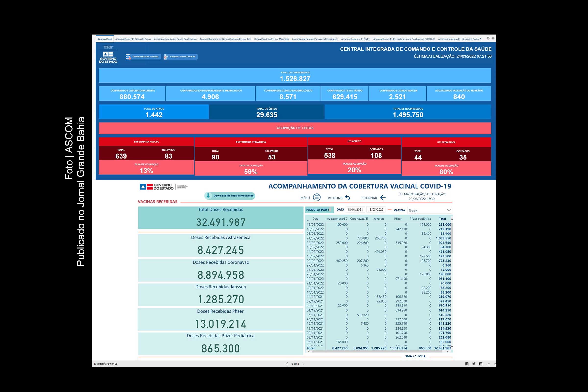The height and width of the screenshot is (392, 588).
Task: Open the settings gear icon at top right
Action: [x=488, y=38]
